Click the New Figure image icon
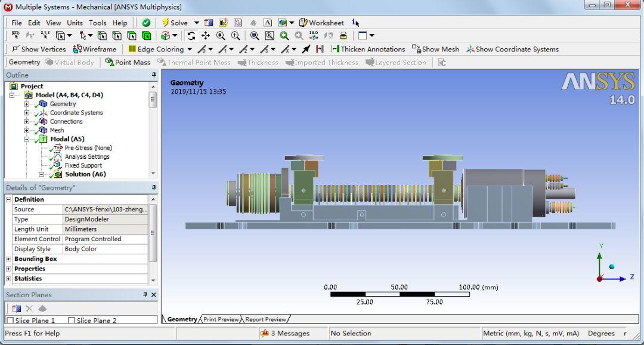The height and width of the screenshot is (345, 644). 282,23
